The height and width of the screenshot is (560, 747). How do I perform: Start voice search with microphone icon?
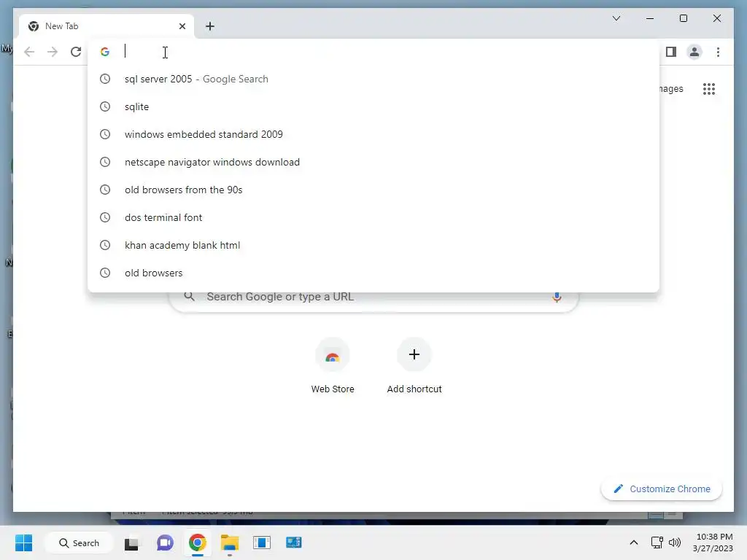[x=557, y=297]
